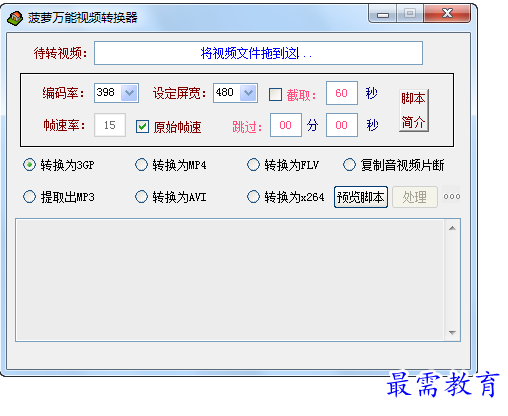Open the 编码率 dropdown arrow
Viewport: 508px width, 416px height.
pos(129,93)
